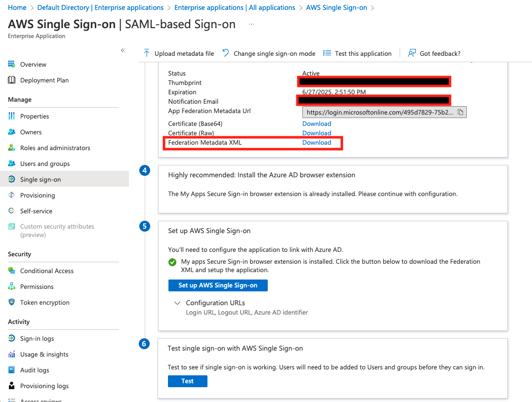The height and width of the screenshot is (402, 532).
Task: Copy the App Federation Metadata Url
Action: (x=460, y=112)
